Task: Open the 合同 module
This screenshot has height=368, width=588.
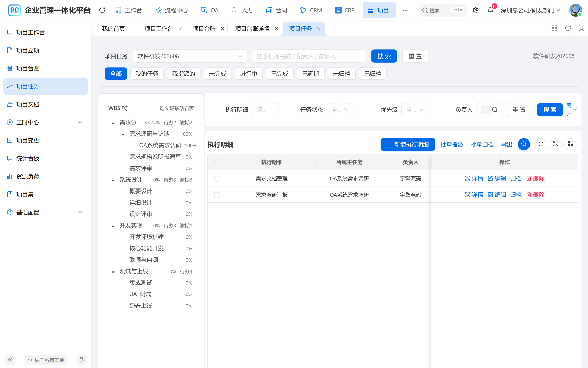Action: click(276, 10)
